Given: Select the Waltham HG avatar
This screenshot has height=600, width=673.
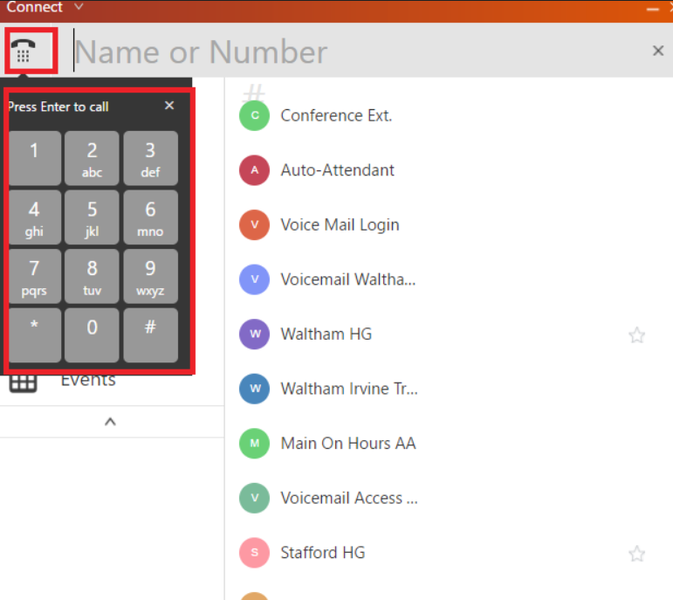Looking at the screenshot, I should pyautogui.click(x=255, y=334).
